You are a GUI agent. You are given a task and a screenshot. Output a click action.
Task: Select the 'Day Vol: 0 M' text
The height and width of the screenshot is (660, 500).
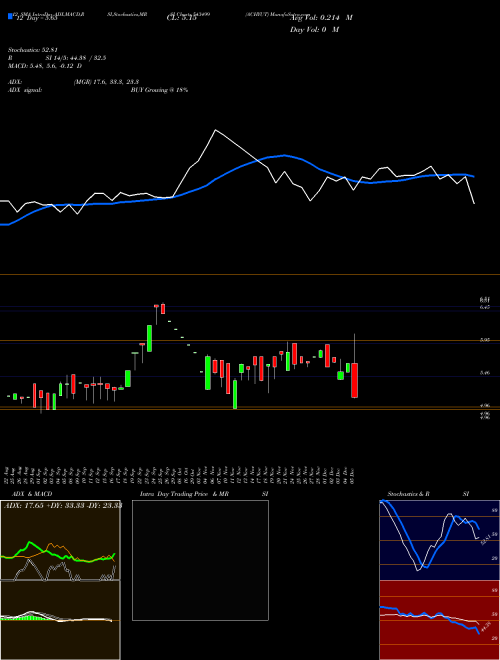click(314, 30)
